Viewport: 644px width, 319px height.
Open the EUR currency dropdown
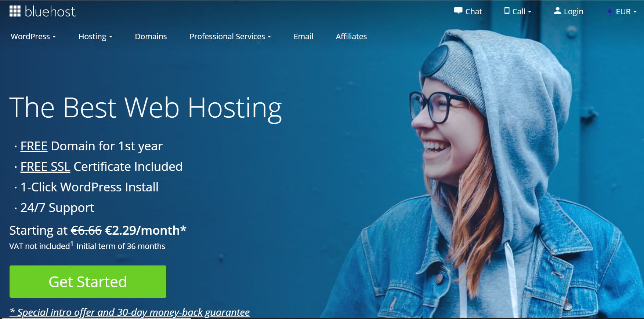(x=626, y=11)
